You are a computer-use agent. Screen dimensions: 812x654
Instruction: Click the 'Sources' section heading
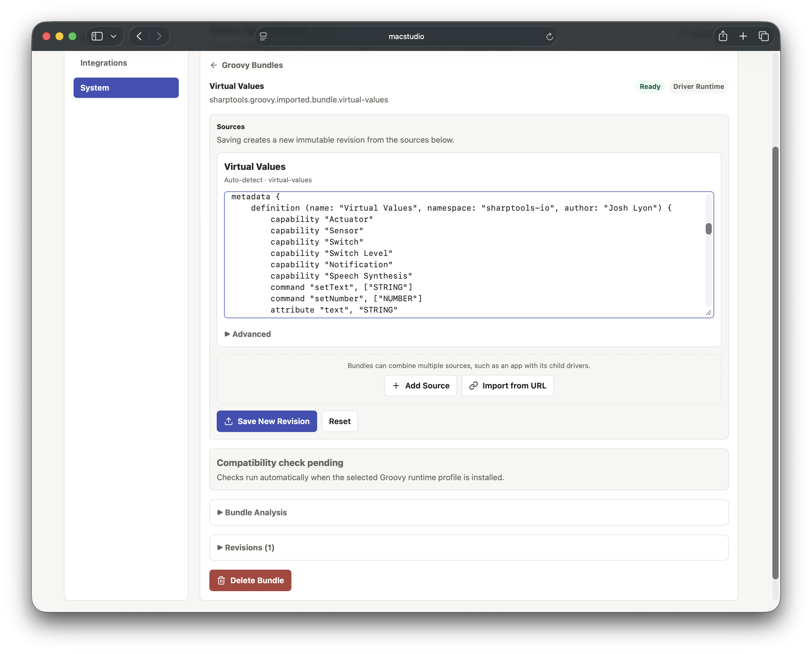[x=231, y=127]
